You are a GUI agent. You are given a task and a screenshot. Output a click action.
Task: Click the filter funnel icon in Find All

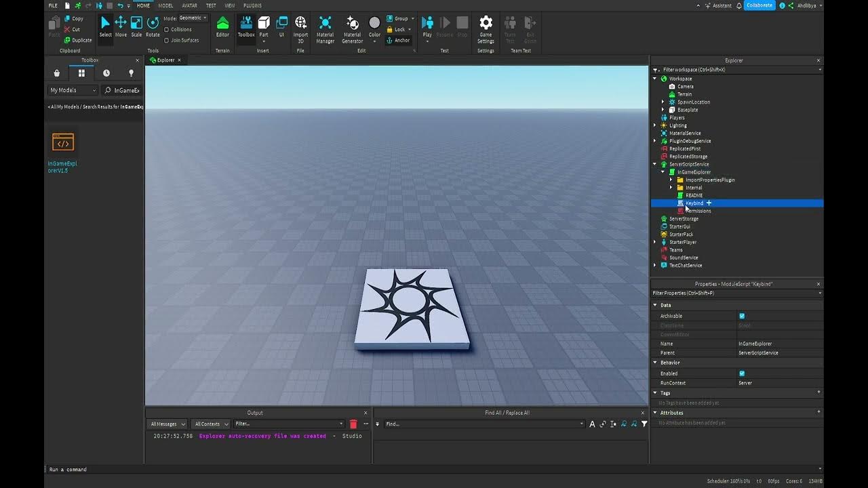pyautogui.click(x=644, y=424)
